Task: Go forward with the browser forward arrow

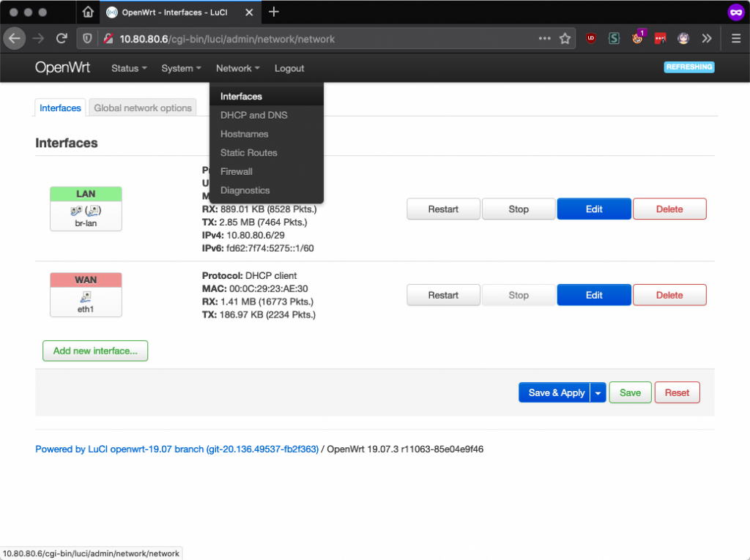Action: tap(38, 39)
